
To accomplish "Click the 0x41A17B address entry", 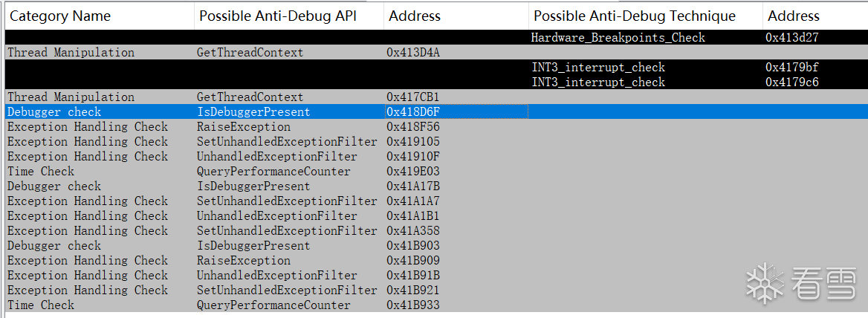I will click(x=413, y=186).
